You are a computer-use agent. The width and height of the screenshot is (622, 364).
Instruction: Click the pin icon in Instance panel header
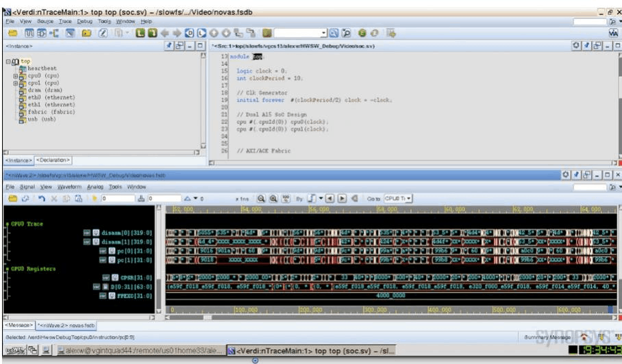coord(169,46)
